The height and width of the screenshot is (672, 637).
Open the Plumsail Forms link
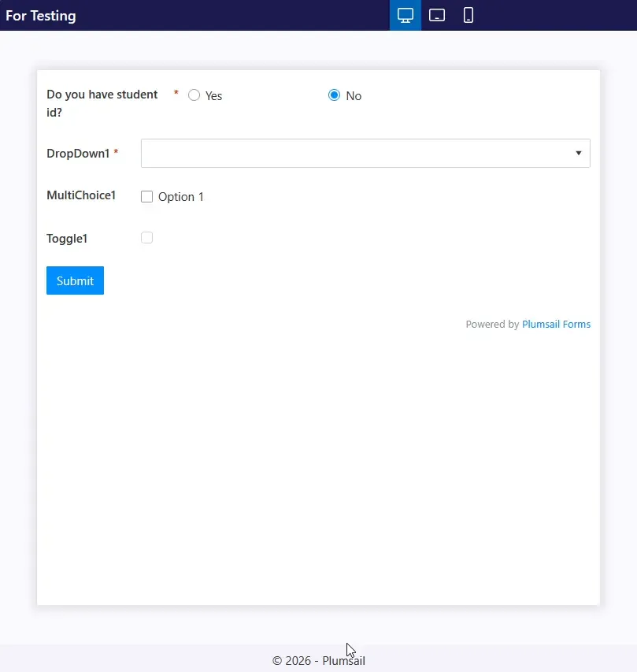[x=556, y=324]
